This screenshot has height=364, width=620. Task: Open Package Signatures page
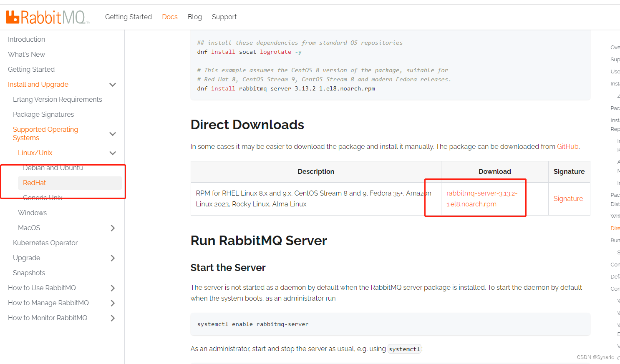click(x=43, y=114)
